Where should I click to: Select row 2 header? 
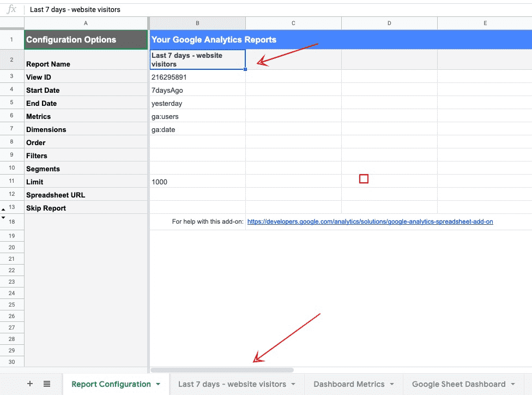[x=12, y=60]
